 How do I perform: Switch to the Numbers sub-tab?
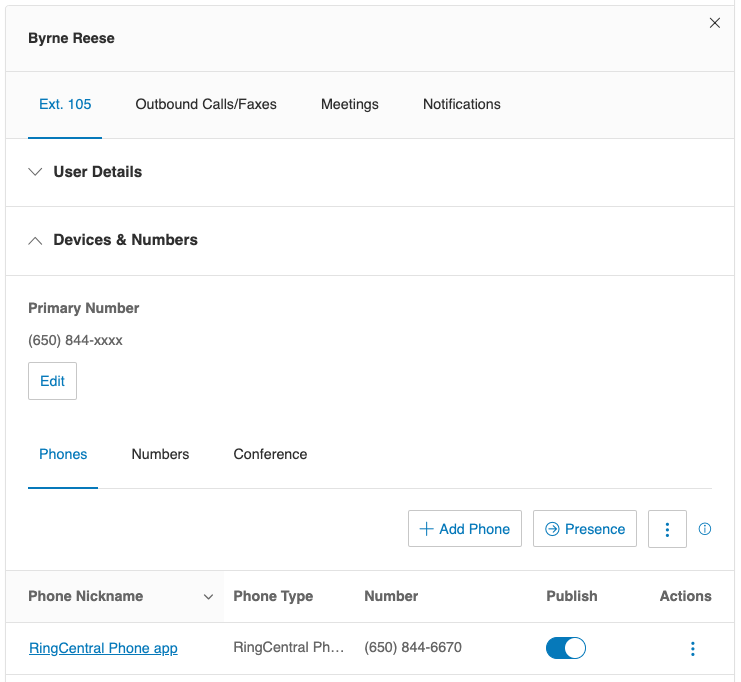(160, 454)
